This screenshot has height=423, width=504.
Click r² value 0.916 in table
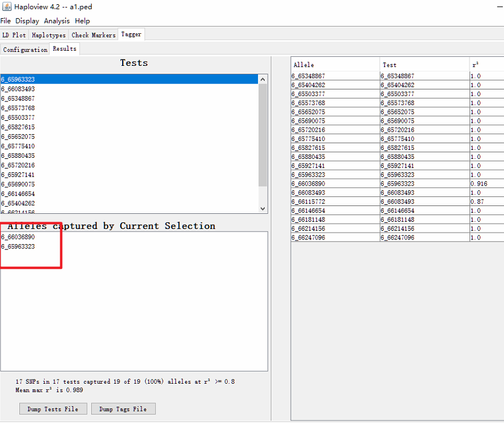click(486, 184)
